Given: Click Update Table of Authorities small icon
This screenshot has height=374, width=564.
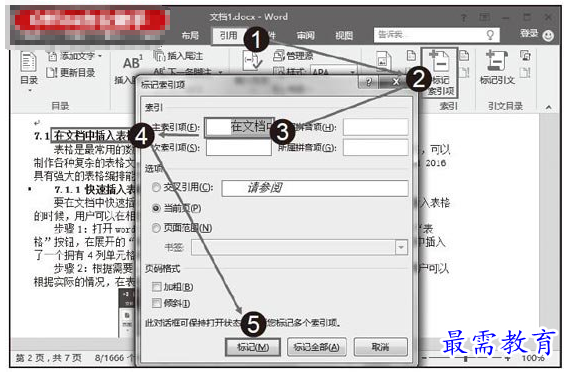Looking at the screenshot, I should tap(525, 72).
